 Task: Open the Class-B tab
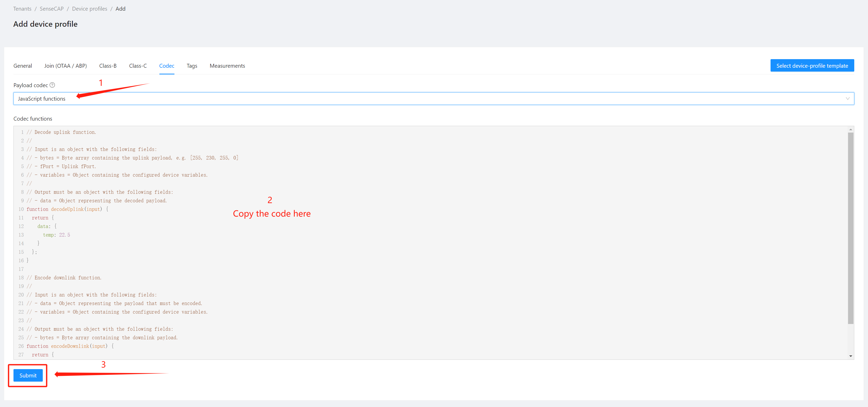[108, 66]
